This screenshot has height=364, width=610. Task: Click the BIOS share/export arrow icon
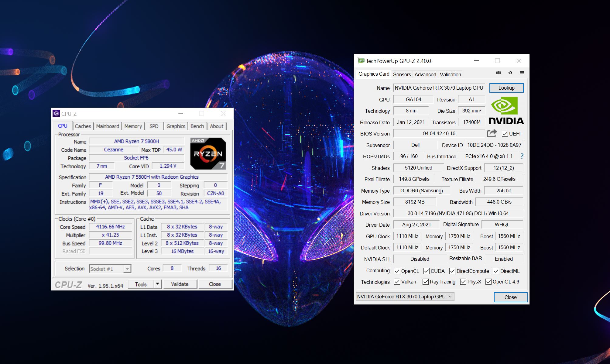[x=492, y=133]
